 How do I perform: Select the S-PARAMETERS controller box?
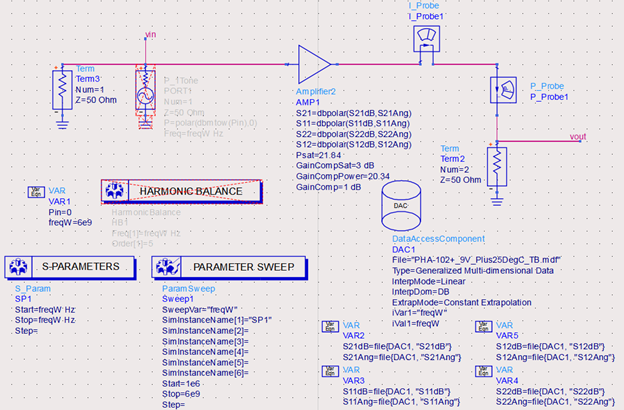pos(70,267)
